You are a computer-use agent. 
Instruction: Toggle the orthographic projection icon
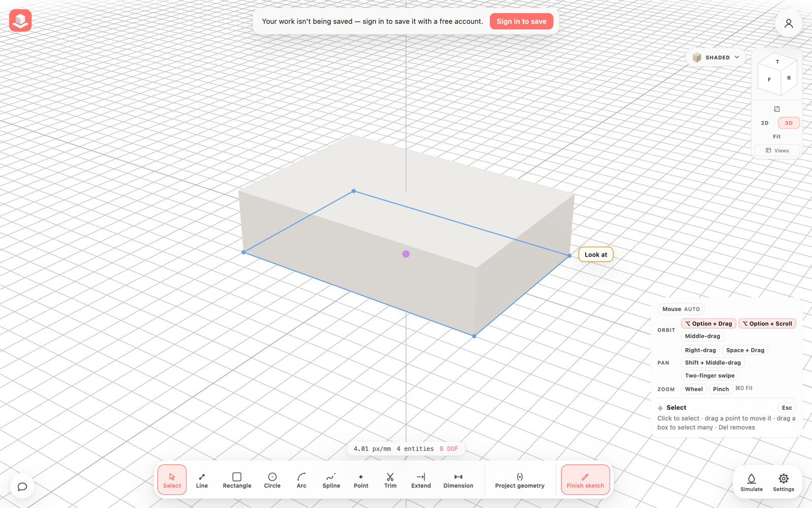click(x=776, y=109)
